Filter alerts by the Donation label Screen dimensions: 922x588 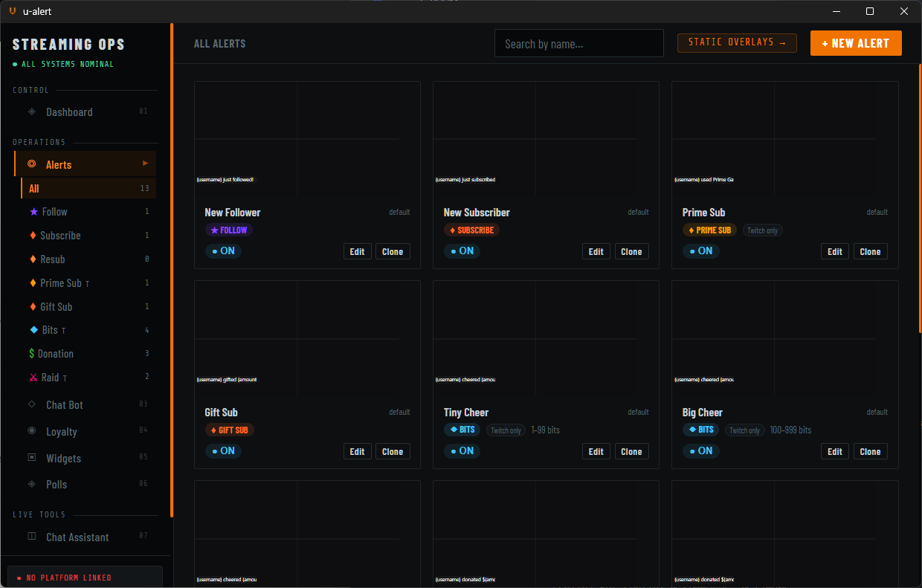pos(56,354)
